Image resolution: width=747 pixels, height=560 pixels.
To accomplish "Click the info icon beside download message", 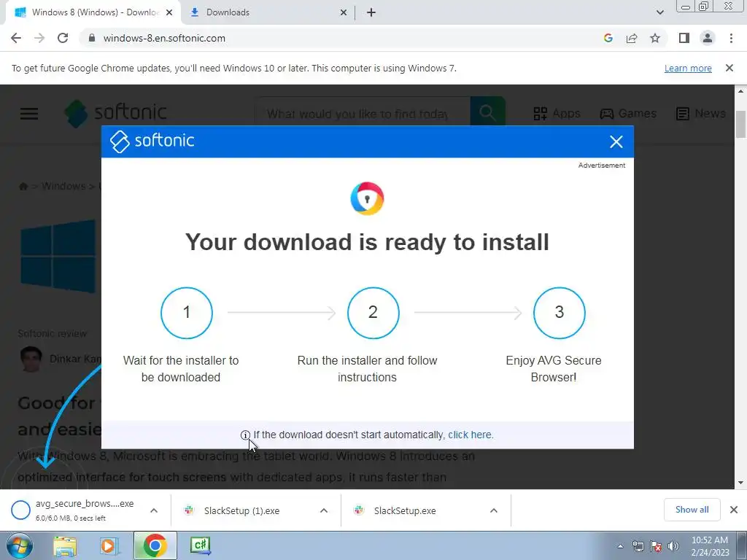I will coord(245,435).
